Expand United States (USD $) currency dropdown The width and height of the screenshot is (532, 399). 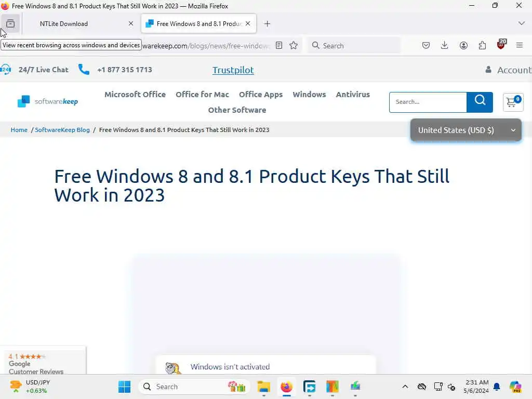(x=466, y=130)
